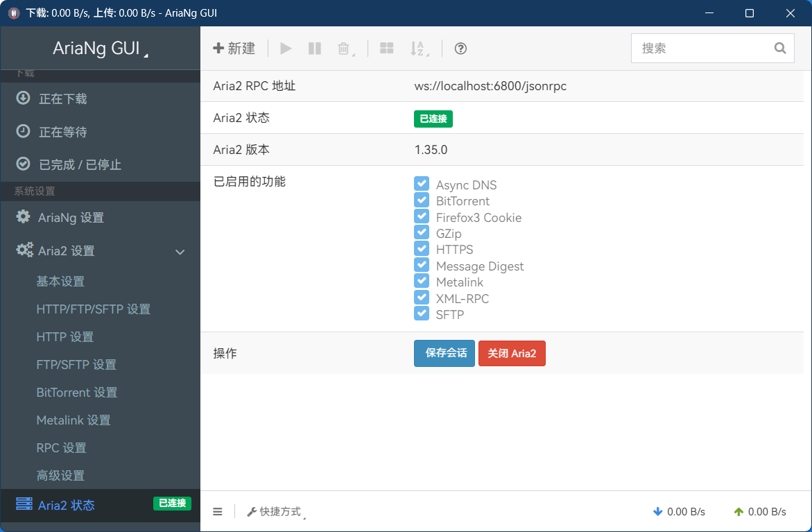Screen dimensions: 812x532
Task: Open AriaNg 设置 page
Action: click(100, 217)
